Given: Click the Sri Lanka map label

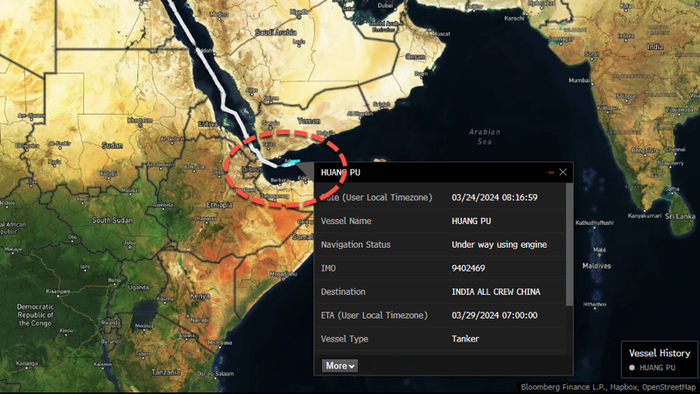Looking at the screenshot, I should point(680,216).
